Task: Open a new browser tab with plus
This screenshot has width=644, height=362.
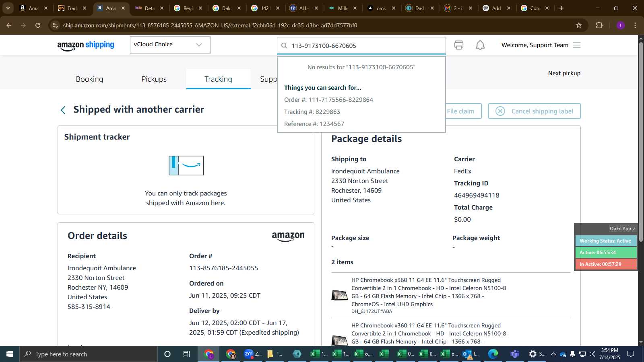Action: (x=561, y=8)
